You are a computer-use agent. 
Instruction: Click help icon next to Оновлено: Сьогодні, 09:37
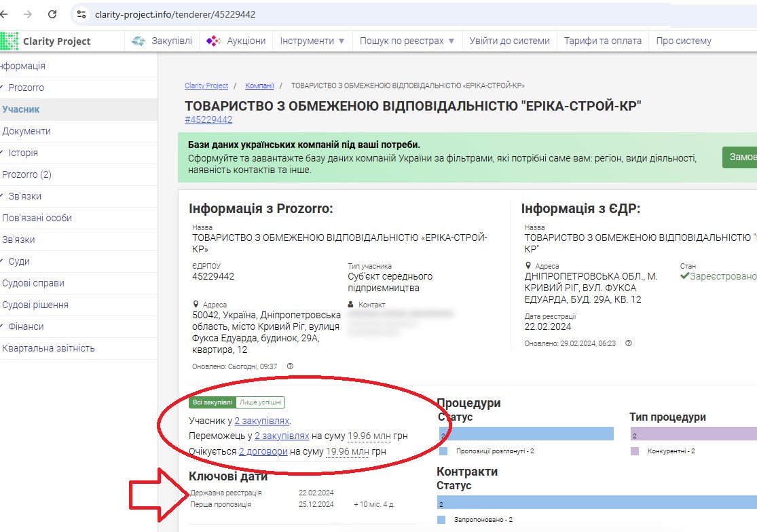(x=290, y=366)
